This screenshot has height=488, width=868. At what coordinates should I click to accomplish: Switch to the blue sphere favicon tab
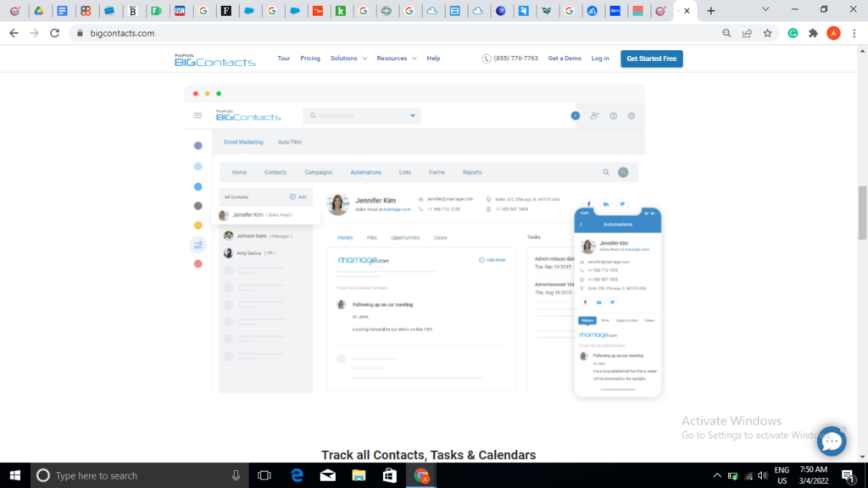tap(501, 10)
